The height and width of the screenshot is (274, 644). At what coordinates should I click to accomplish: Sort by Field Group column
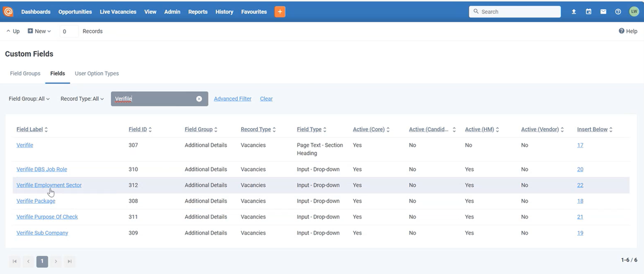(x=201, y=129)
